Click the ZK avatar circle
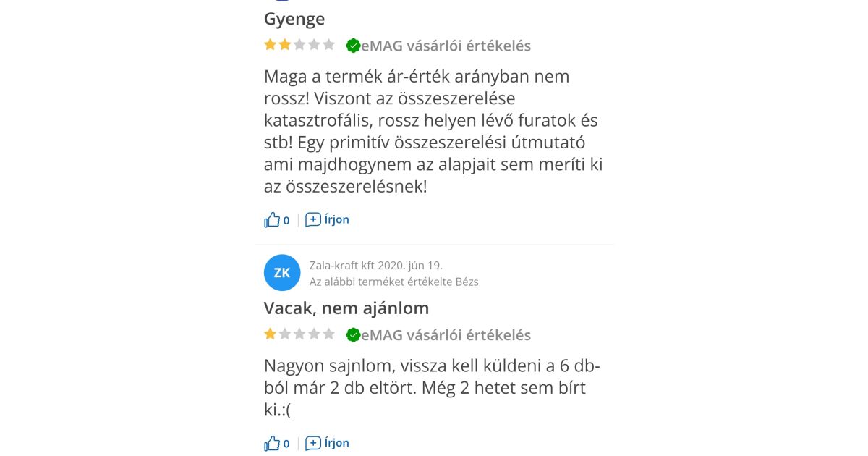 (282, 273)
